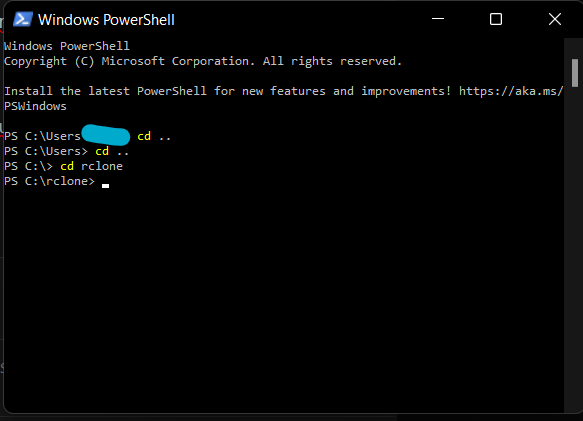
Task: Click the 'PS C:\rclone>' prompt
Action: tap(49, 181)
